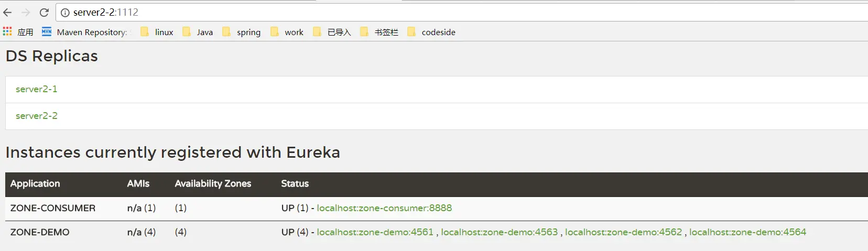This screenshot has height=251, width=868.
Task: Select the n/a (1) AMIs cell
Action: point(142,208)
